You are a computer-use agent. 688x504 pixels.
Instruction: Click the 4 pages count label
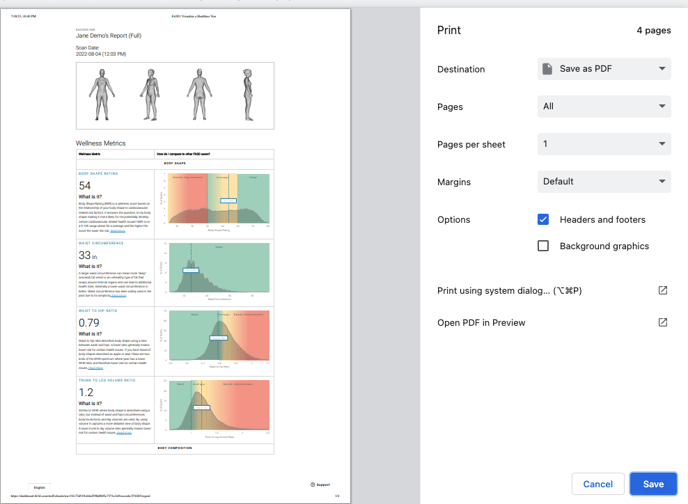point(653,30)
